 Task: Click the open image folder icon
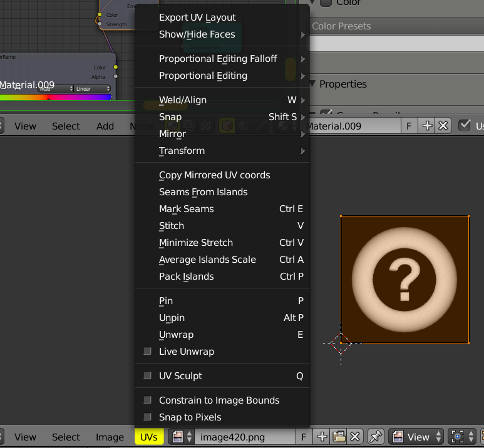[339, 437]
